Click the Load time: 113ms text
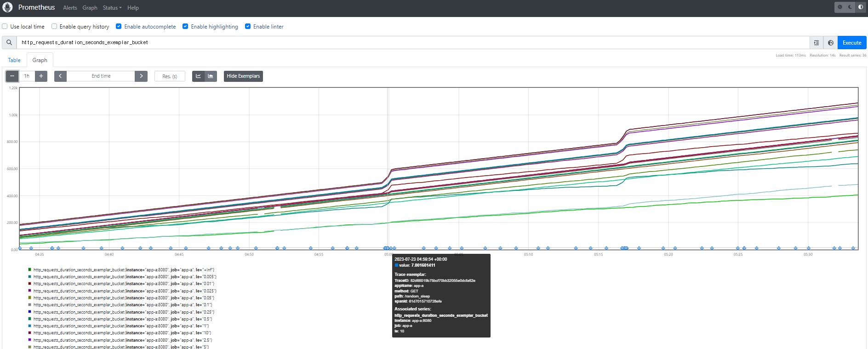 [791, 56]
